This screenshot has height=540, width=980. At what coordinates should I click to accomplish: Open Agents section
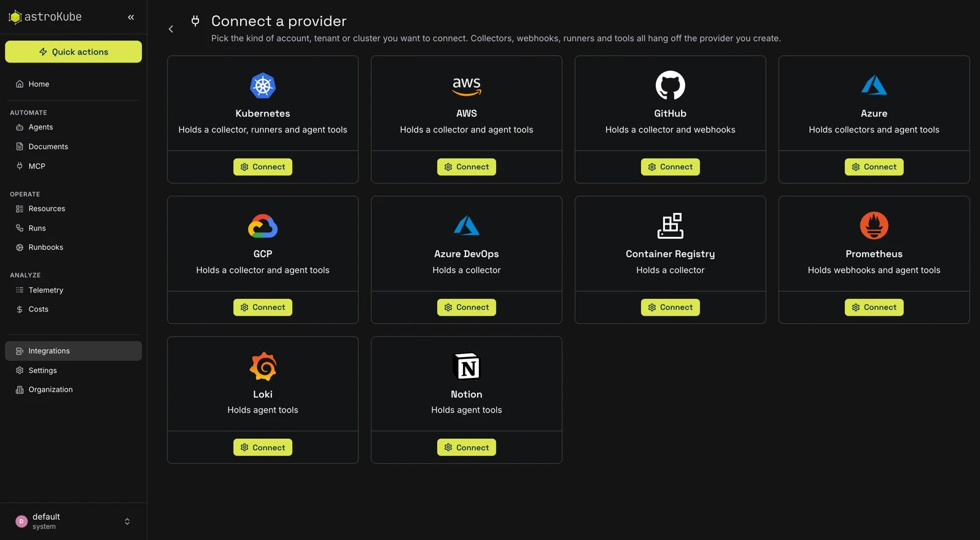(x=73, y=127)
